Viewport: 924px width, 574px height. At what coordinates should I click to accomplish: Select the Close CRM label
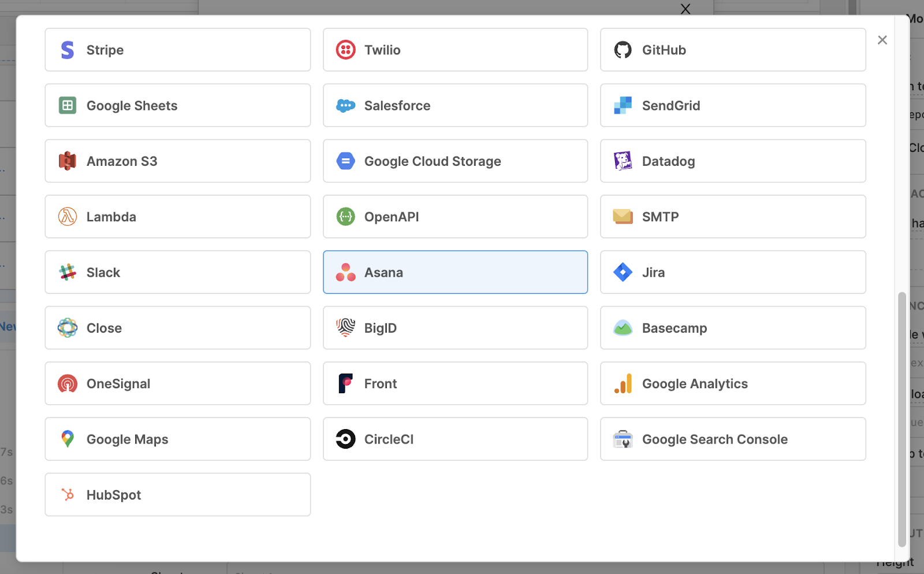point(104,328)
